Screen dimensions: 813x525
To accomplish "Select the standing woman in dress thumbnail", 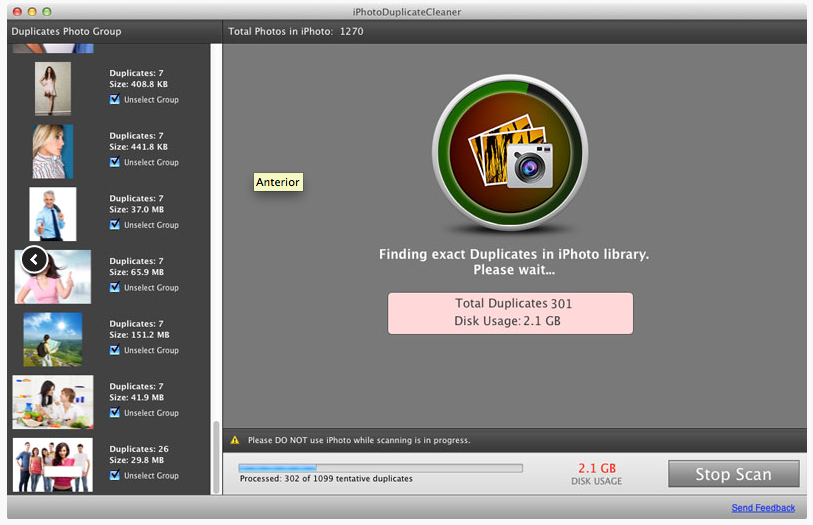I will [53, 89].
